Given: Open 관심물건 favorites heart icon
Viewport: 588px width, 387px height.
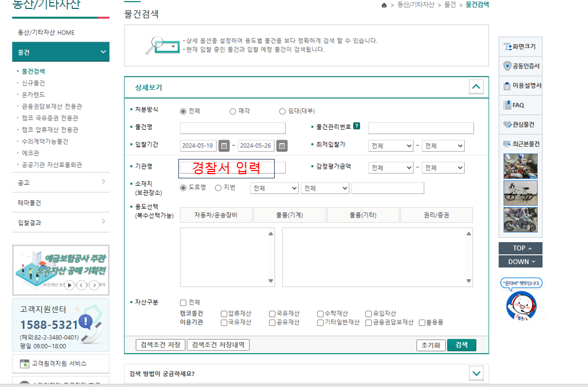Looking at the screenshot, I should tap(520, 124).
